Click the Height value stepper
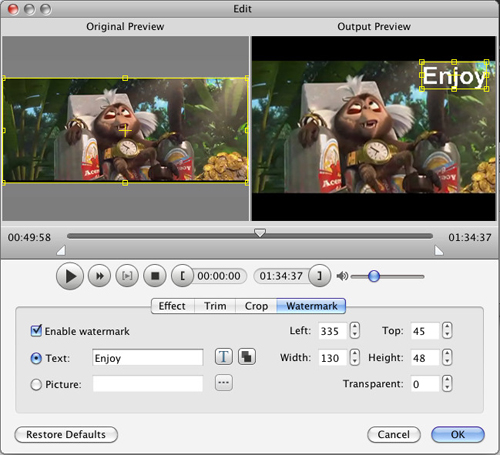 [447, 357]
